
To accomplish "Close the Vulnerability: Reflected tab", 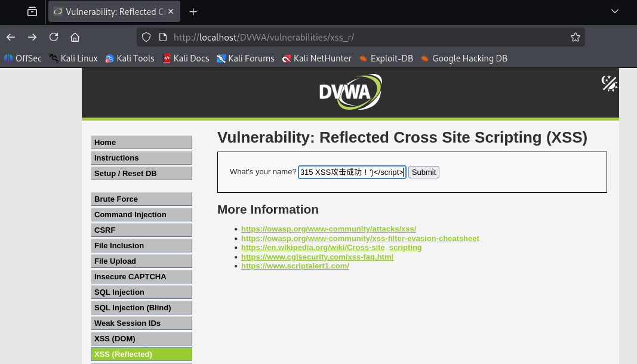I will click(x=171, y=12).
